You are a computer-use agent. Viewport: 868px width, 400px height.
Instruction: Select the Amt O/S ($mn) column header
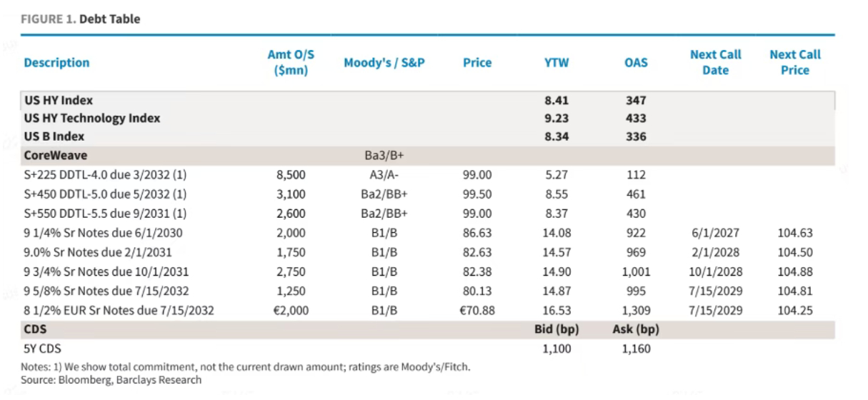pos(291,63)
